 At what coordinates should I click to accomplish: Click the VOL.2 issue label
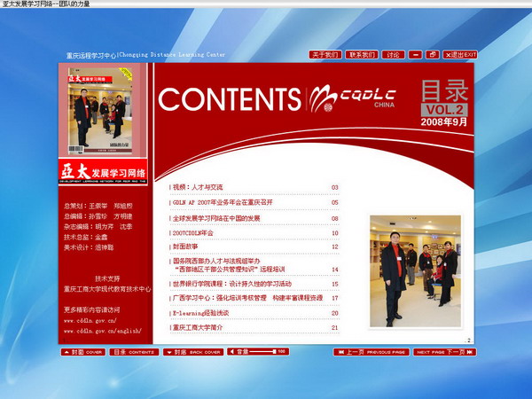click(x=444, y=110)
